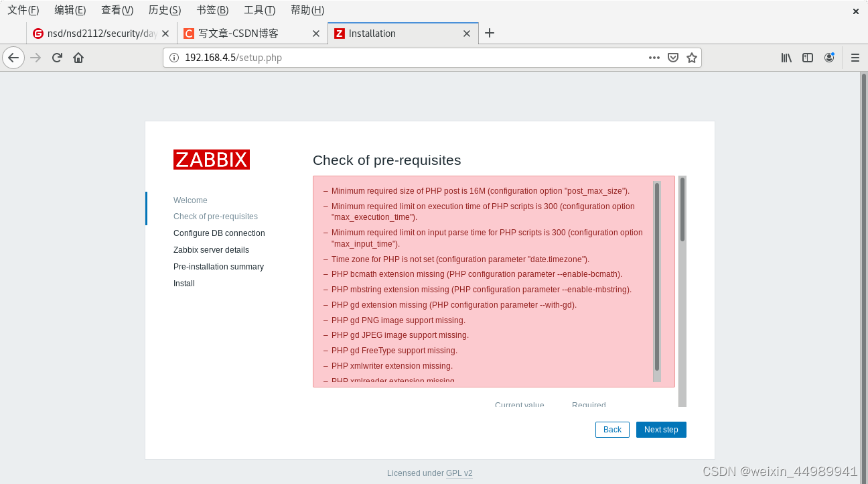Switch to the nsd/nsd2112/security tab

(x=101, y=34)
